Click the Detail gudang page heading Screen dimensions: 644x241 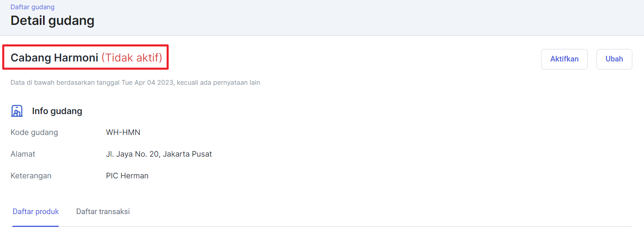click(x=52, y=20)
